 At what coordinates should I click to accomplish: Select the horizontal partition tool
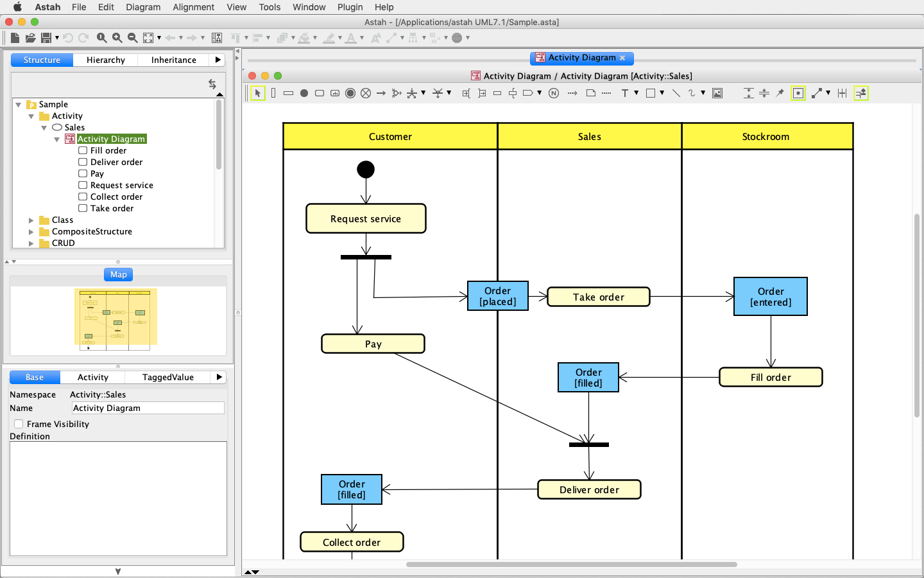tap(288, 93)
